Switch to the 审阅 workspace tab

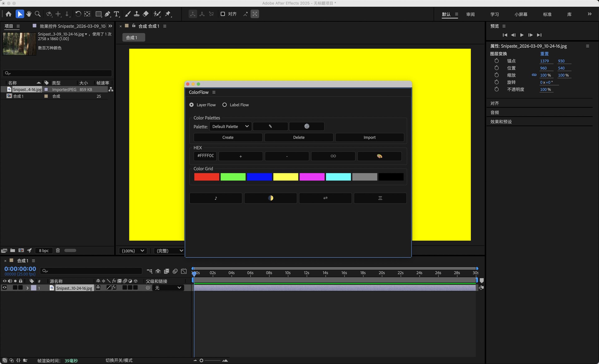470,14
